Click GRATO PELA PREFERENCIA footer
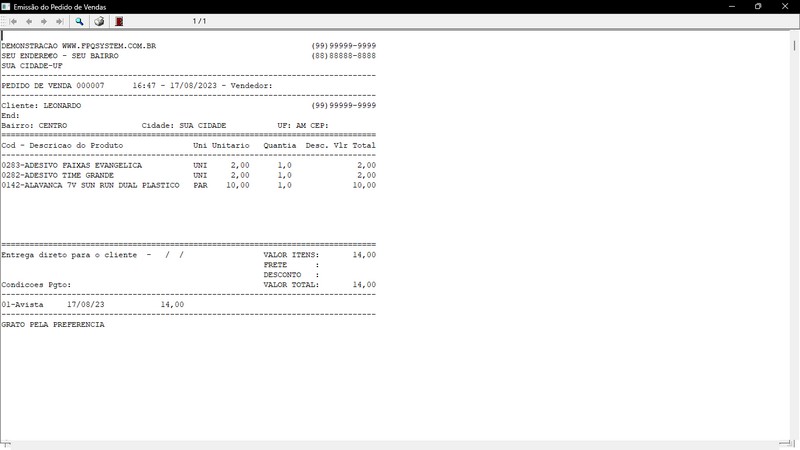 point(53,324)
